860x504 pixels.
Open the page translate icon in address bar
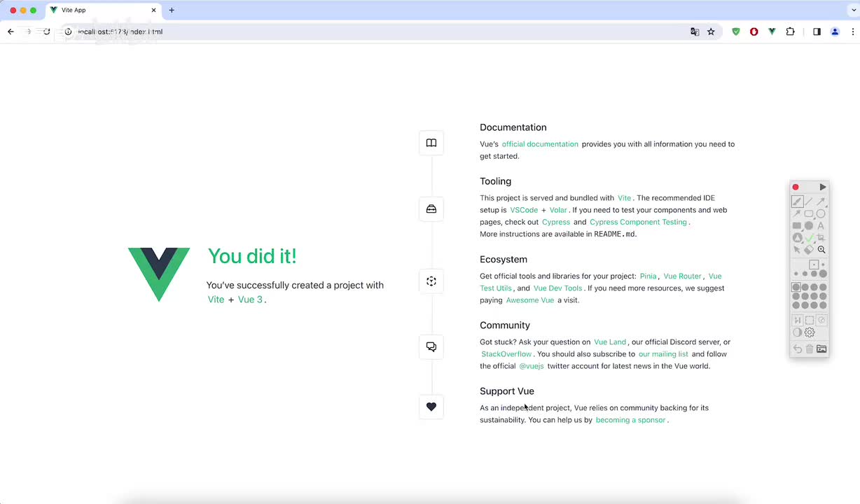[695, 31]
